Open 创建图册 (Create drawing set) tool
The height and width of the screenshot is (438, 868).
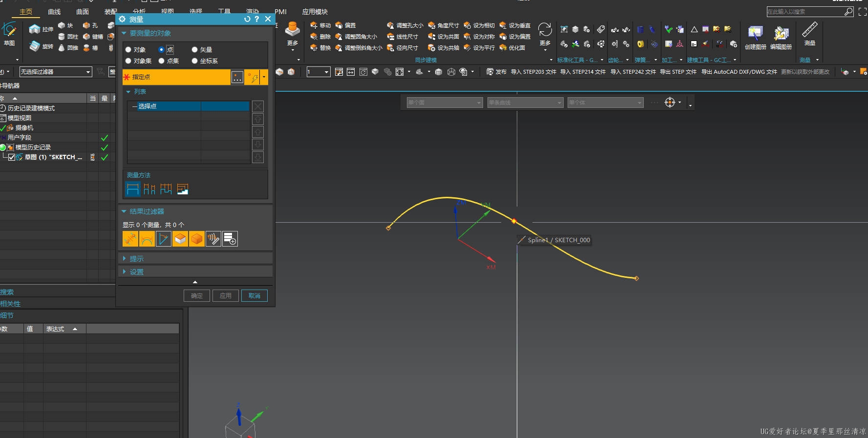[x=755, y=37]
